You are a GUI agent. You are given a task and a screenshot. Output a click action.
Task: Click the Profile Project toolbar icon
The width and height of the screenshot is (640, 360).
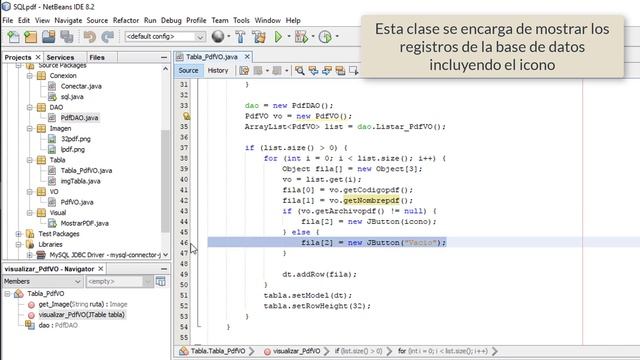pyautogui.click(x=325, y=37)
